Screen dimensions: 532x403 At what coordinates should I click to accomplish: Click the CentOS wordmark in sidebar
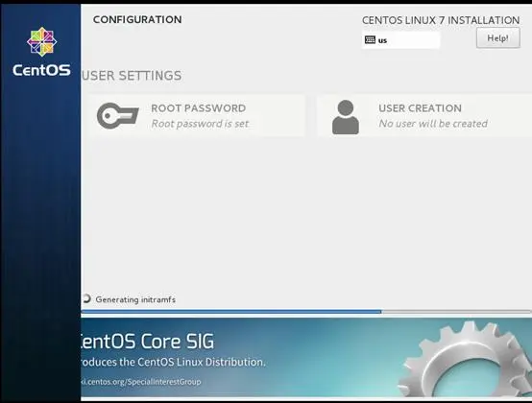click(41, 70)
